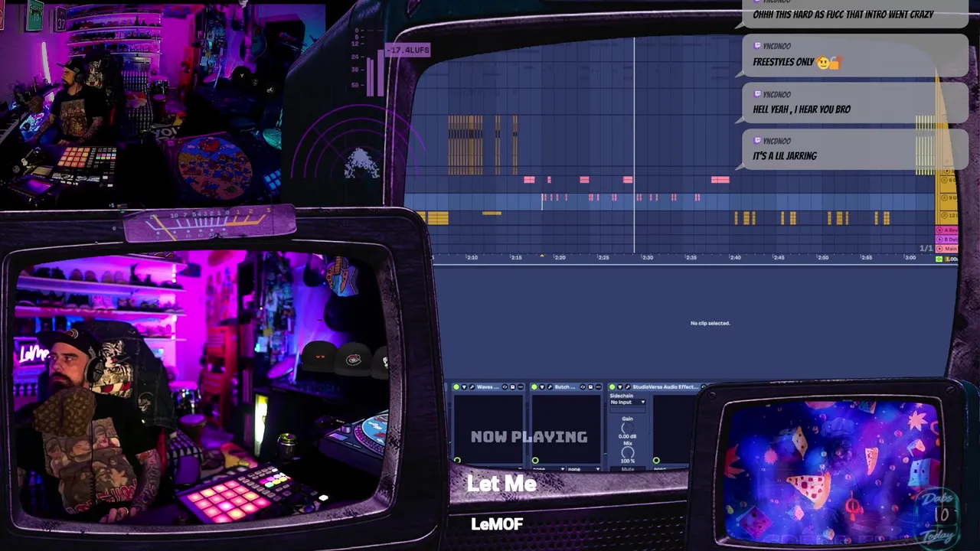Image resolution: width=980 pixels, height=551 pixels.
Task: Fold the StudioVerse device triangle
Action: point(620,387)
